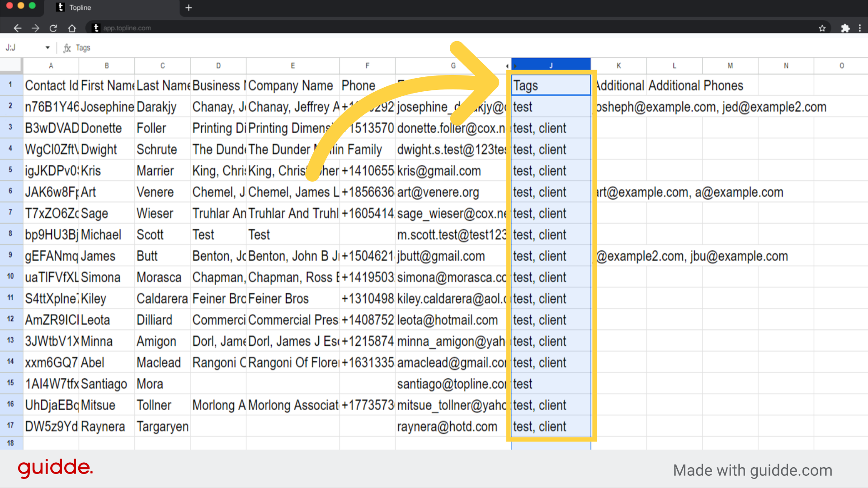
Task: Select column C header
Action: pyautogui.click(x=162, y=66)
